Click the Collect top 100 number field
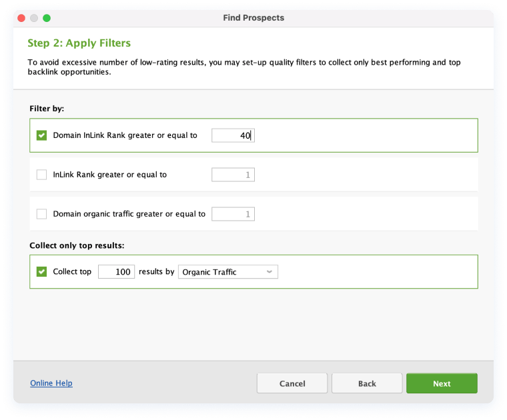Viewport: 507px width, 420px height. coord(116,272)
